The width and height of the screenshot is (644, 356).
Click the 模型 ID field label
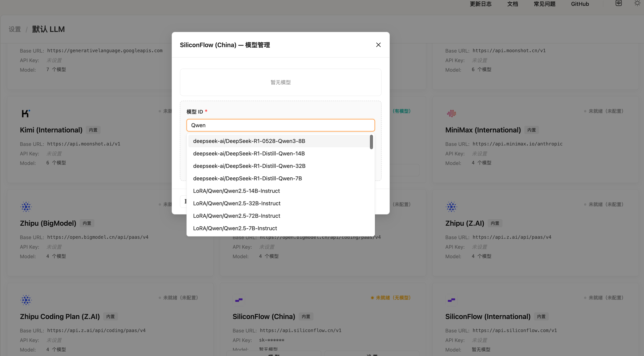195,112
